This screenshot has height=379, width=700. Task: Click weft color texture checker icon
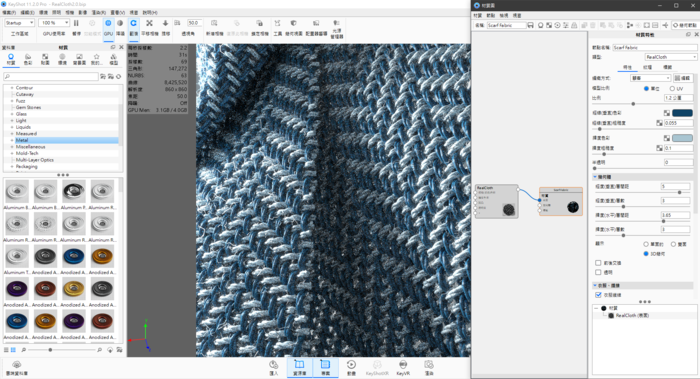[x=667, y=138]
